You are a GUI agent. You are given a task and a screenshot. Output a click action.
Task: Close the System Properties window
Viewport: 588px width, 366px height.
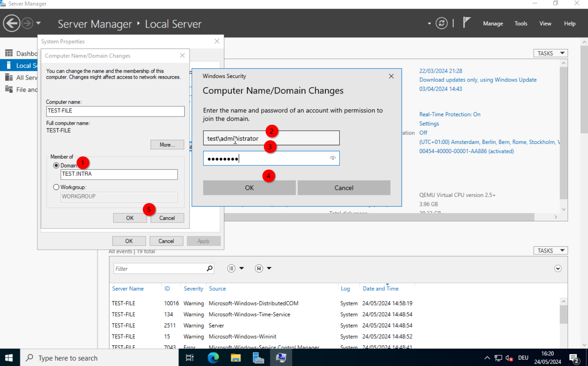click(217, 41)
